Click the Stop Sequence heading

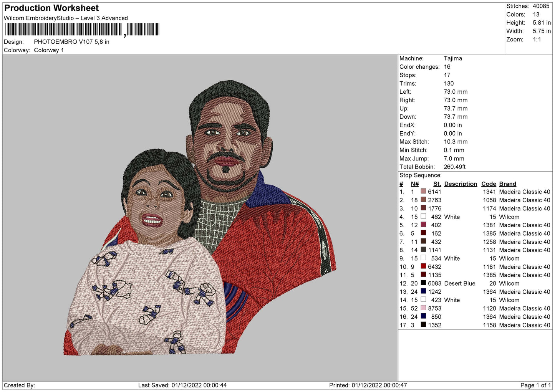tap(421, 175)
